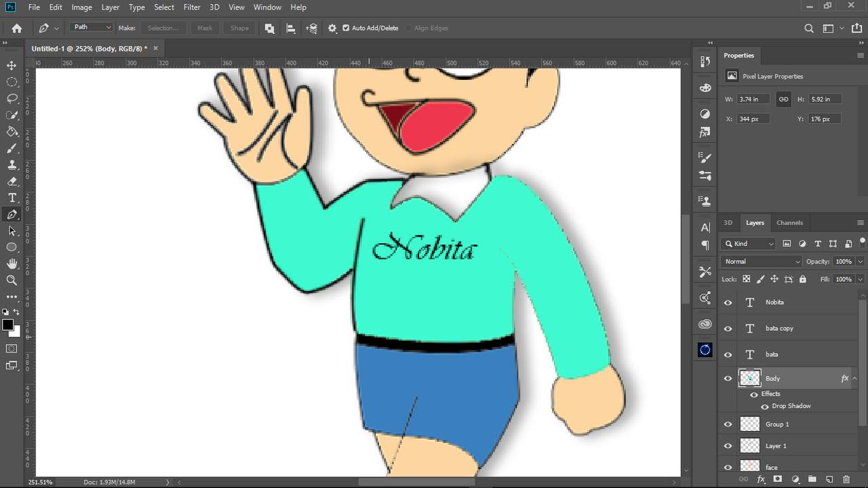The width and height of the screenshot is (868, 488).
Task: Toggle visibility of Body layer Effects
Action: coord(754,394)
